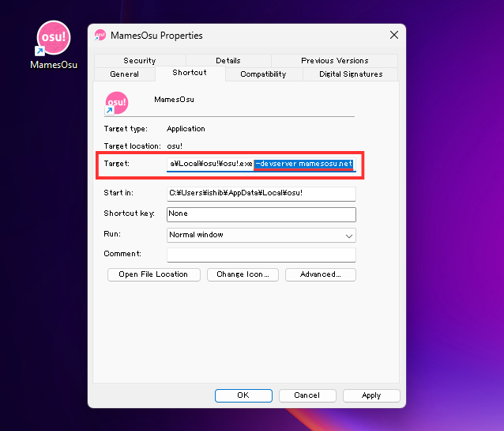The image size is (504, 431).
Task: Open the Digital Signatures tab
Action: click(x=351, y=74)
